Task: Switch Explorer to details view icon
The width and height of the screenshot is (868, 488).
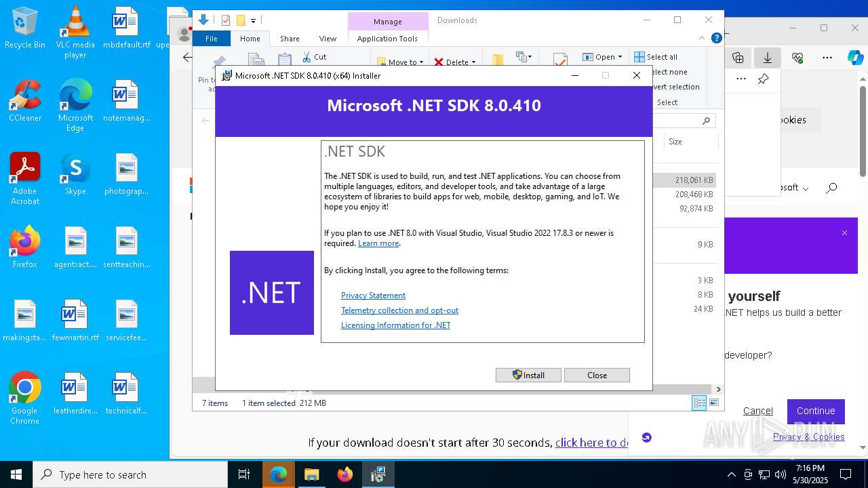Action: click(699, 403)
